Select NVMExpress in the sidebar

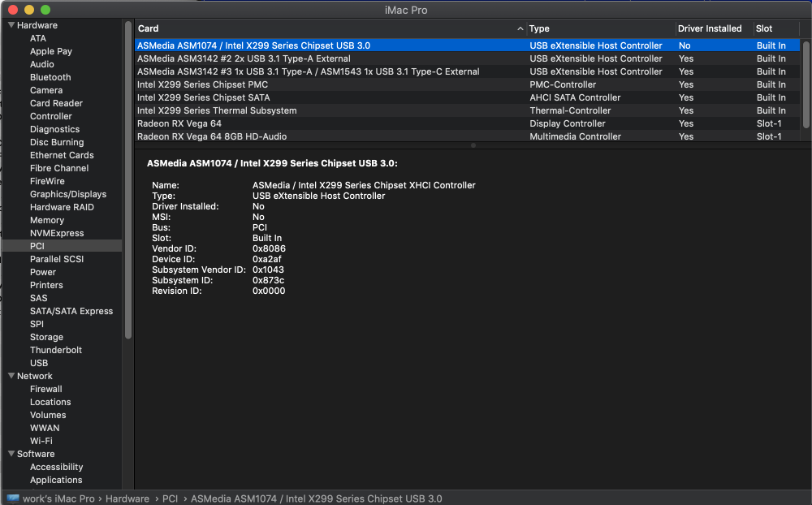pyautogui.click(x=57, y=233)
